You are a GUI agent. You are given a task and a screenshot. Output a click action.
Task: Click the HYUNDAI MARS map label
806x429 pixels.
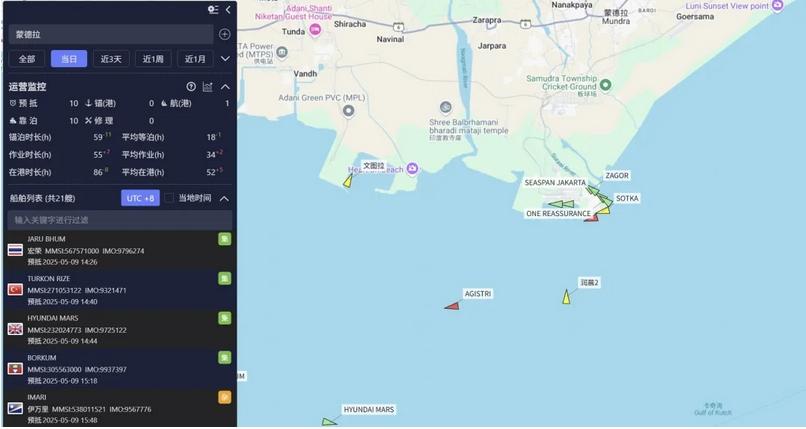coord(369,409)
